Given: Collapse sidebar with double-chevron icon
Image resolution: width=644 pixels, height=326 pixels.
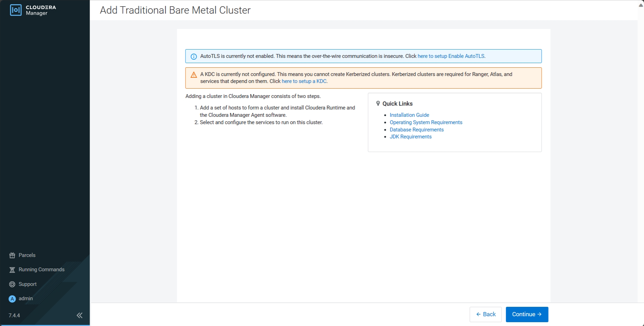Looking at the screenshot, I should point(79,315).
